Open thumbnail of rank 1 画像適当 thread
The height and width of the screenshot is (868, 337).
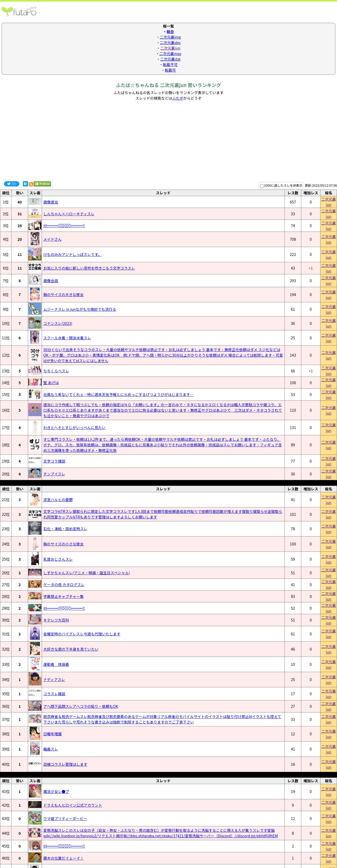pos(35,202)
